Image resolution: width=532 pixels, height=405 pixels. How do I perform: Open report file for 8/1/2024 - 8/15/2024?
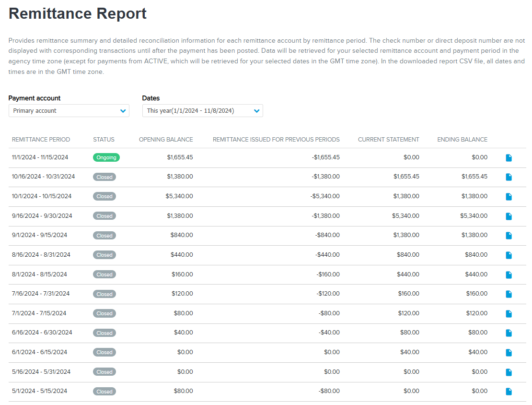(509, 275)
